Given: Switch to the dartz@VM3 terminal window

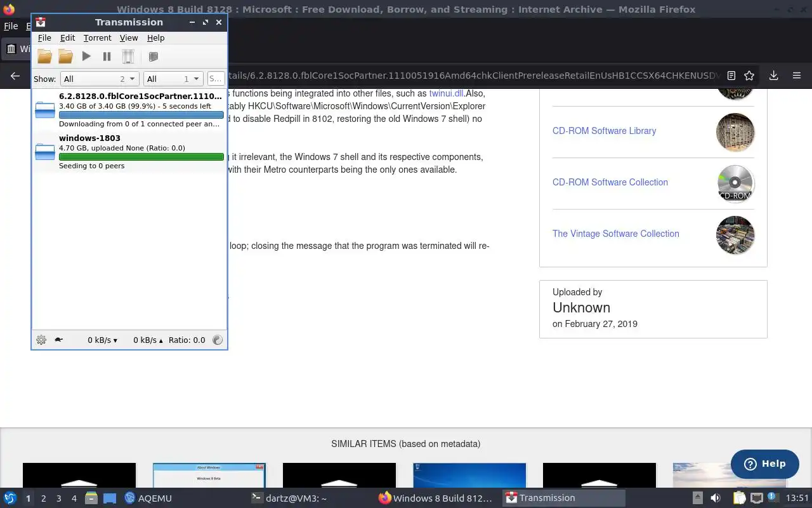Looking at the screenshot, I should [289, 498].
